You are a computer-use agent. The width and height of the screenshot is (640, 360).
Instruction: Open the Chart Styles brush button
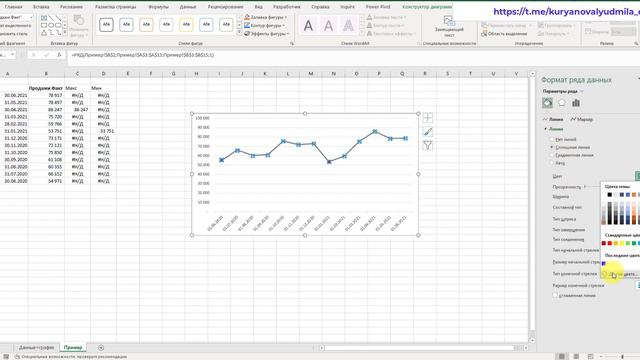[427, 132]
